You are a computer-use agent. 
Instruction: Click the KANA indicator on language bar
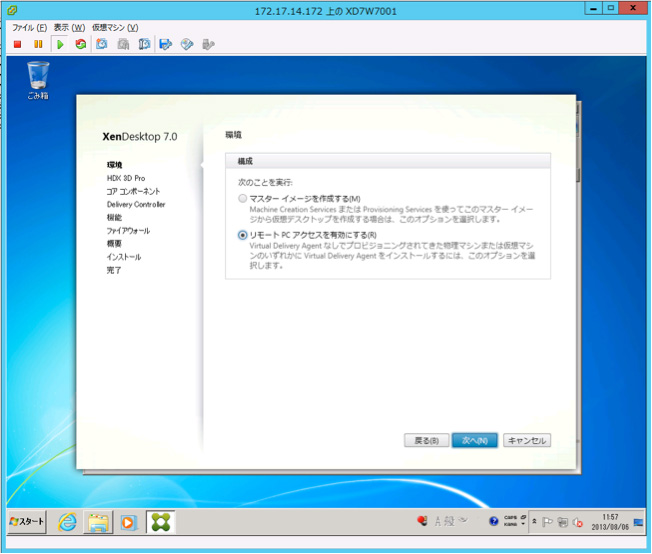(x=510, y=524)
